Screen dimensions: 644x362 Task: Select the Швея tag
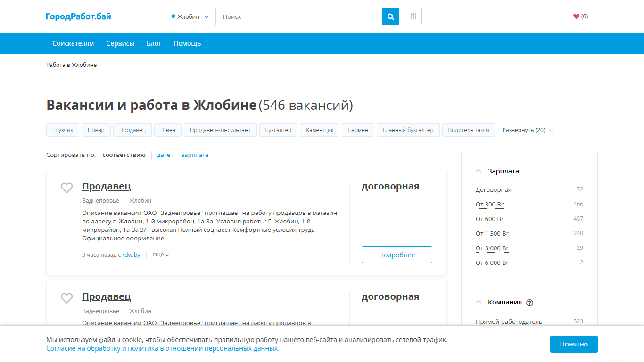pyautogui.click(x=168, y=130)
